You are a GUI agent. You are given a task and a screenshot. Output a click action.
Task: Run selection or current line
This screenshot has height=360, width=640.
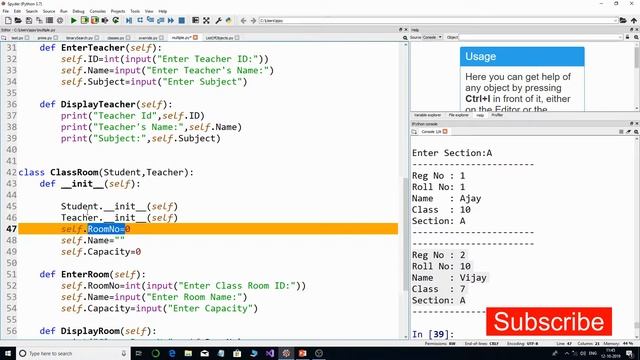pyautogui.click(x=105, y=20)
